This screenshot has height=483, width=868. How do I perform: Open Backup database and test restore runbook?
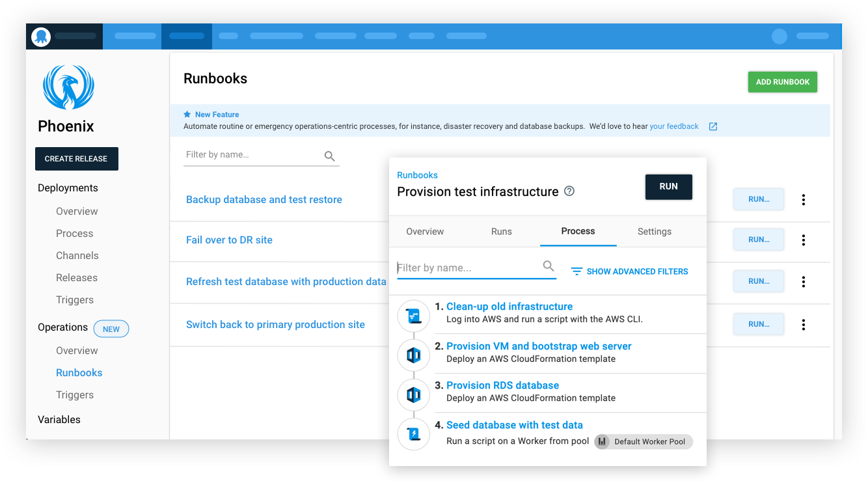click(264, 200)
